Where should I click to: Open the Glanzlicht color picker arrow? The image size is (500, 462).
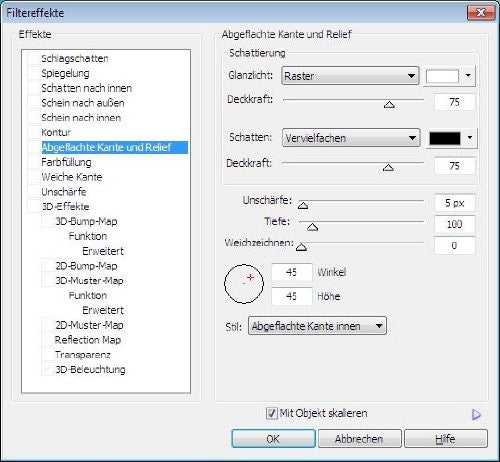(x=468, y=76)
